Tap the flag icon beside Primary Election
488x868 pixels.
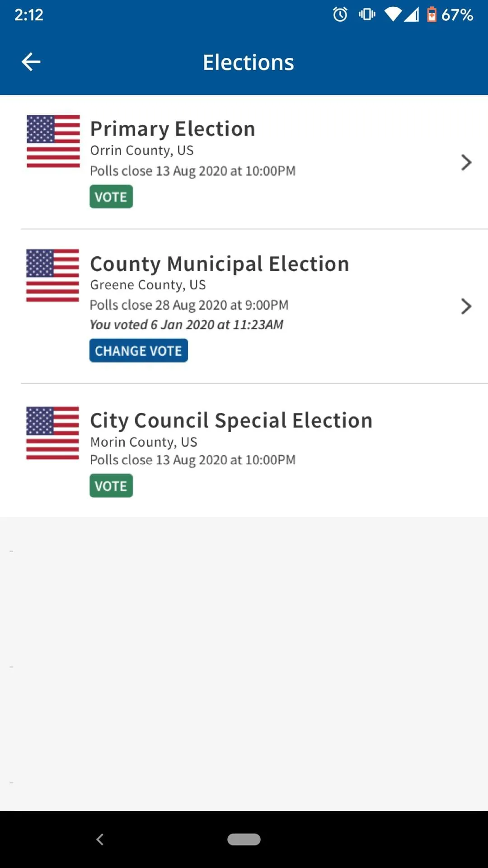(x=53, y=141)
